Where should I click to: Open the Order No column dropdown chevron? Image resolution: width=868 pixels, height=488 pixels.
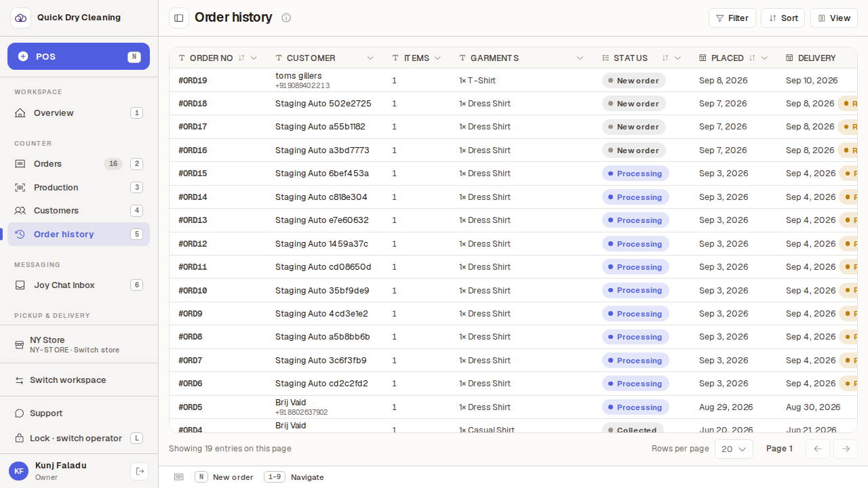[254, 58]
